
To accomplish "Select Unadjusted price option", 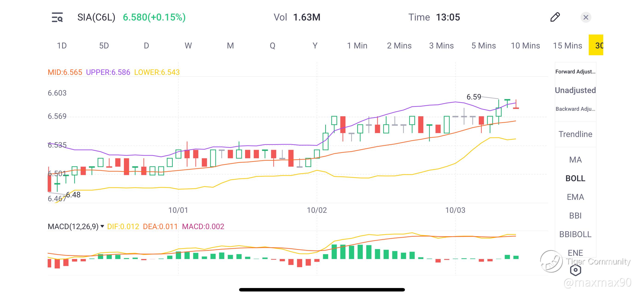I will [x=575, y=90].
